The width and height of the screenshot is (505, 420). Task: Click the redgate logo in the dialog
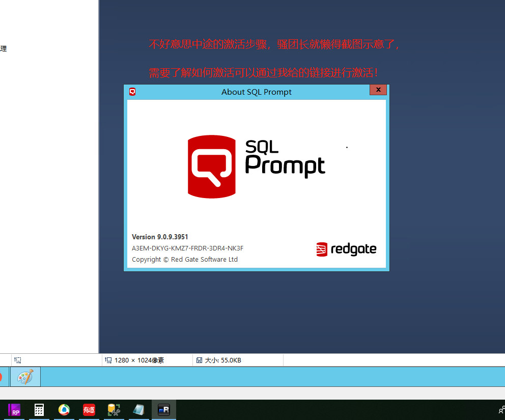pos(346,249)
